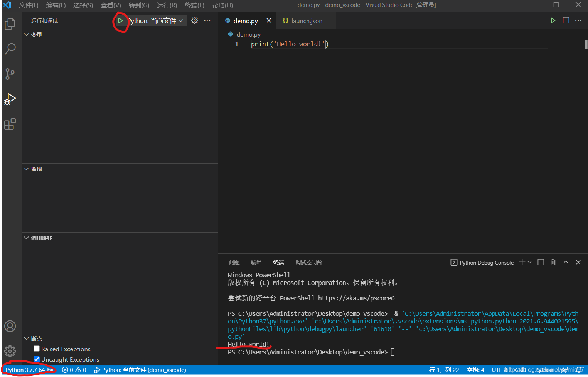Open the 终端(T) menu
This screenshot has height=377, width=588.
point(194,5)
